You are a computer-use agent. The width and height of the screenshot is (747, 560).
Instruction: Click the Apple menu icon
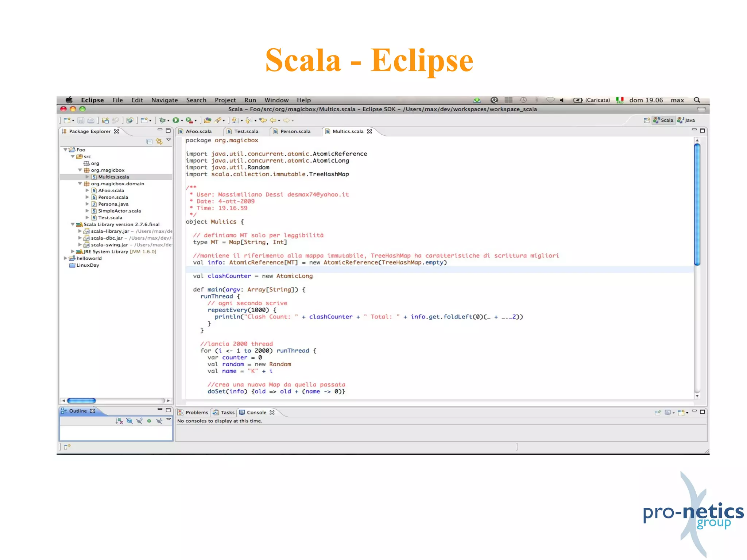(69, 100)
